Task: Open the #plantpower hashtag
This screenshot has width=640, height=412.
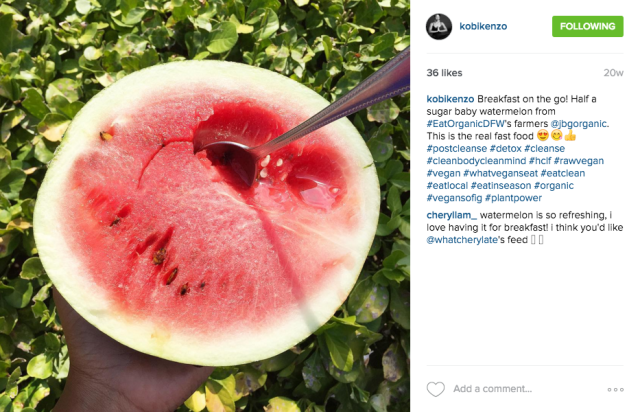Action: click(513, 198)
